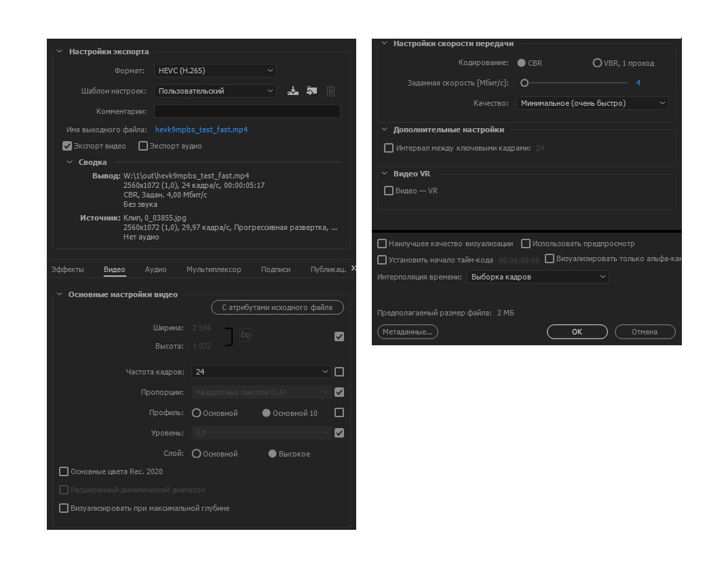
Task: Confirm export with OK button
Action: 577,332
